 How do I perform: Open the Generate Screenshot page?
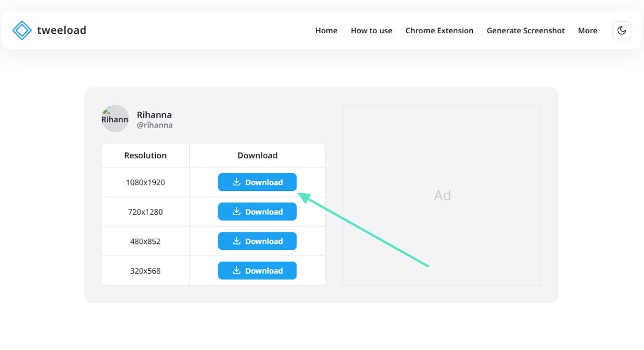coord(525,30)
